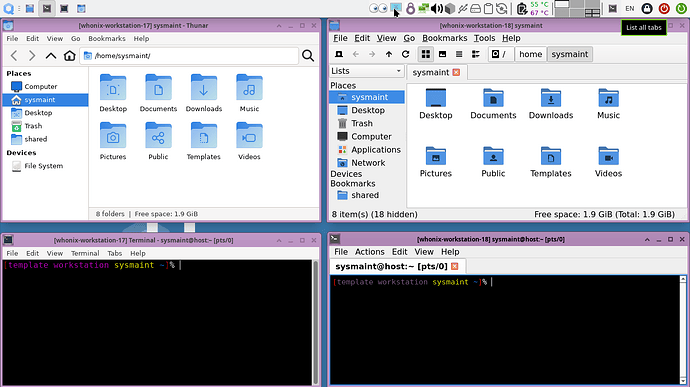Select the Public folder in Thunar
The height and width of the screenshot is (387, 690).
coord(158,141)
